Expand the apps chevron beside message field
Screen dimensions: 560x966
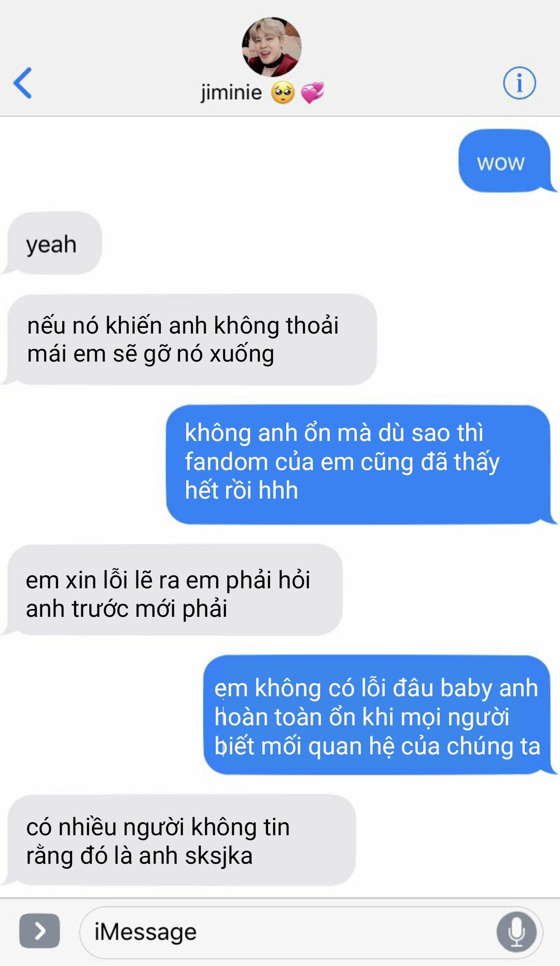[39, 931]
